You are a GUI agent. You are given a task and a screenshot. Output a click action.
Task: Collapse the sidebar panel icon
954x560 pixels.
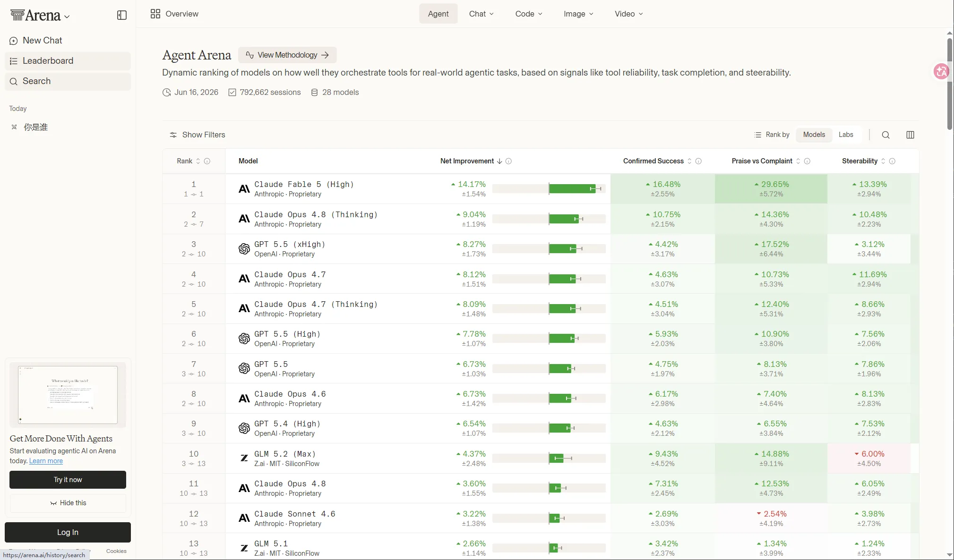click(x=122, y=15)
